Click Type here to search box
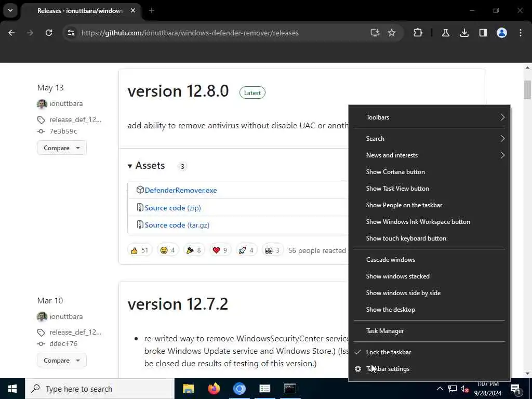532x399 pixels. [x=99, y=389]
